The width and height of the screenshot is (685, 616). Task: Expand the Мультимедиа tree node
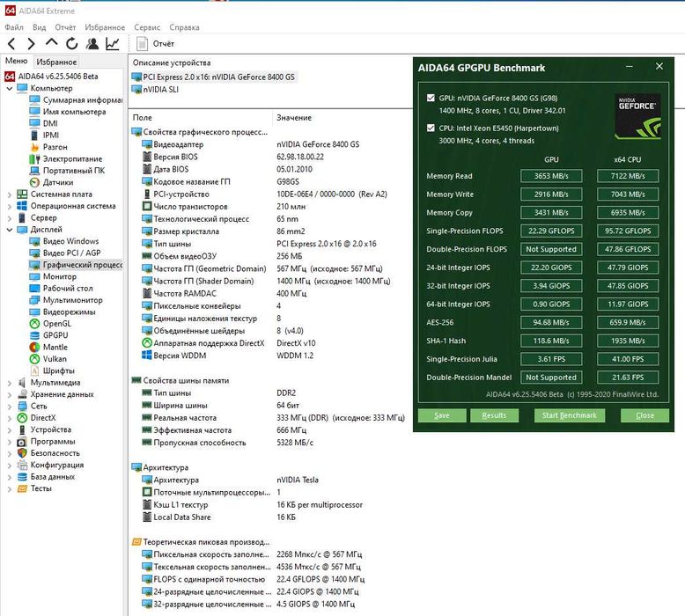[10, 383]
